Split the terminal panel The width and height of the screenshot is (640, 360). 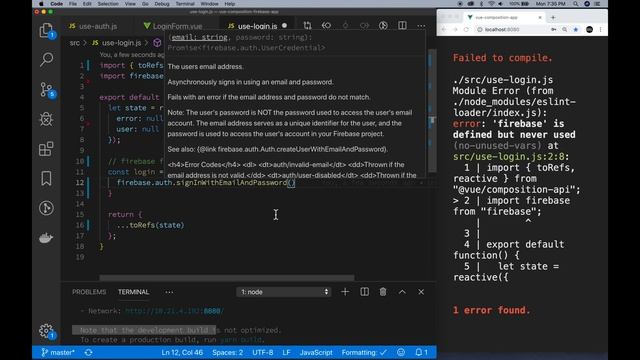point(364,292)
